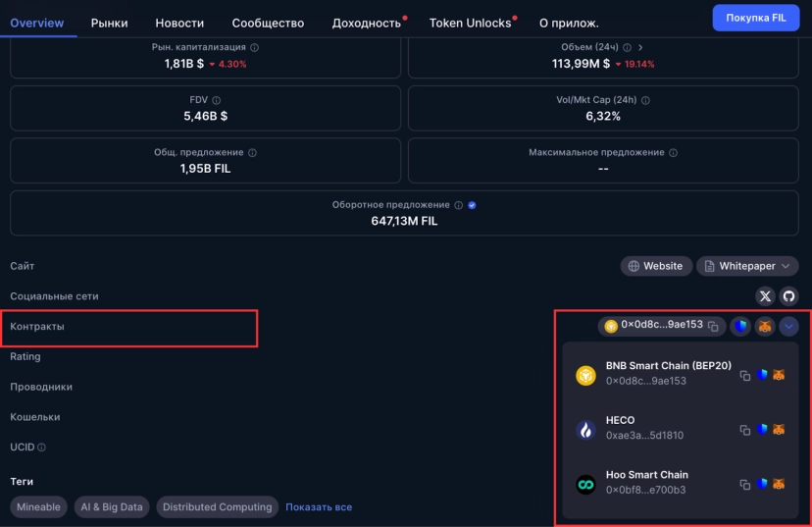Click the UCID info icon

(x=42, y=448)
